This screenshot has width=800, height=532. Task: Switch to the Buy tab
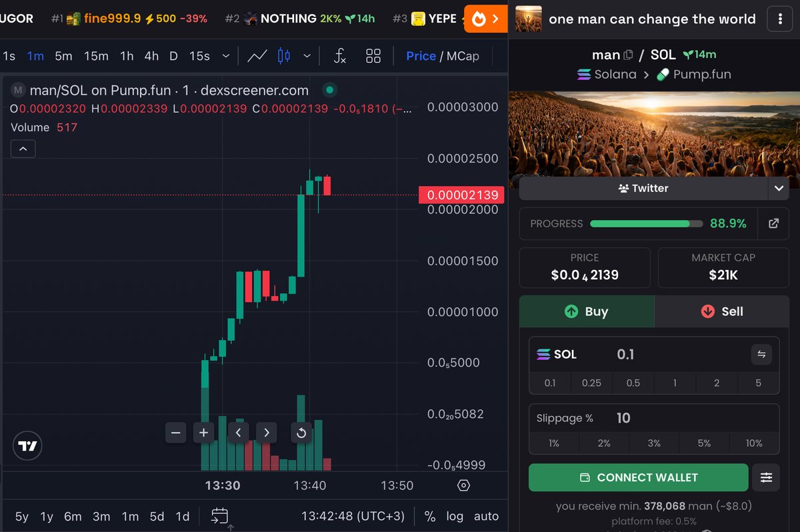(587, 311)
